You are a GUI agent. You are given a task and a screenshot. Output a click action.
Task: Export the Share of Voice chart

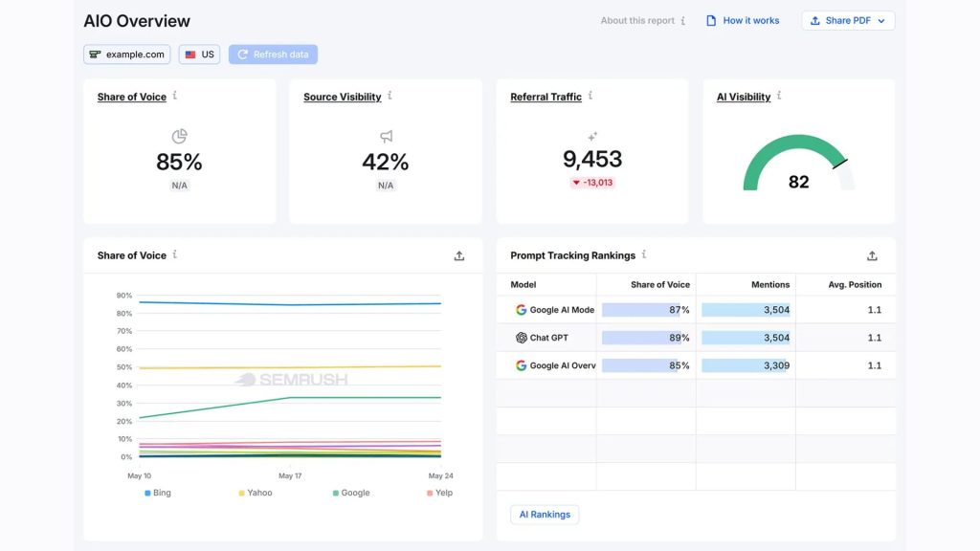(x=459, y=256)
